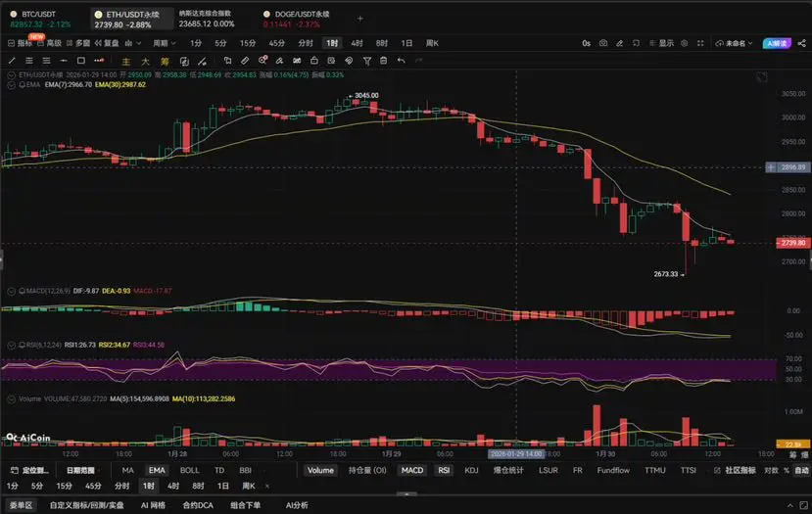Click the 显示 display options button
Viewport: 812px width, 514px height.
(661, 43)
